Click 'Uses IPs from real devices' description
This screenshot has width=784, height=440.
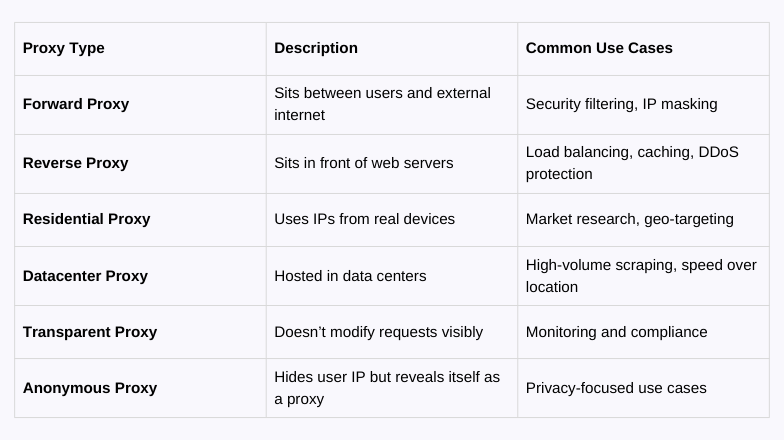pos(364,219)
